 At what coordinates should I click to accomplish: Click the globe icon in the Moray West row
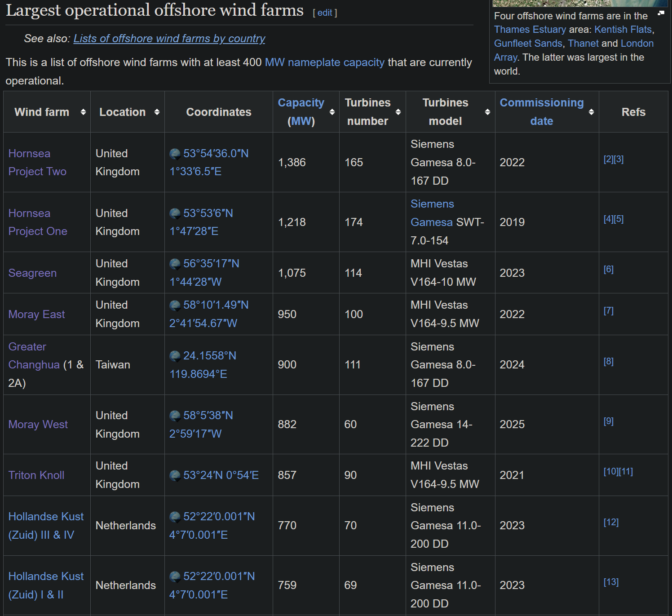click(175, 416)
